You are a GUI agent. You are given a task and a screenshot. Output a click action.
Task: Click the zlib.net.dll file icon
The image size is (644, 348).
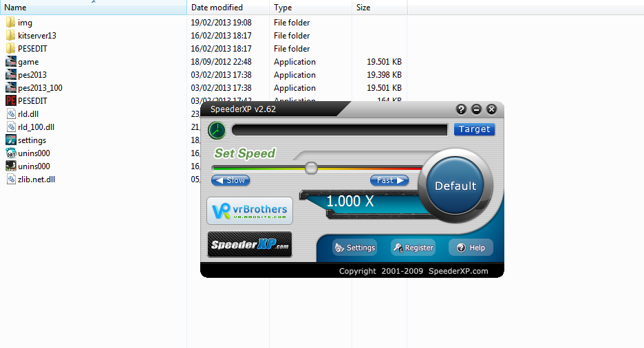tap(11, 180)
